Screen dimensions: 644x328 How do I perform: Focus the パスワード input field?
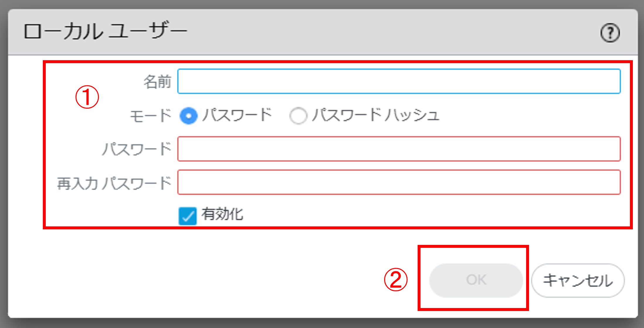click(x=399, y=149)
